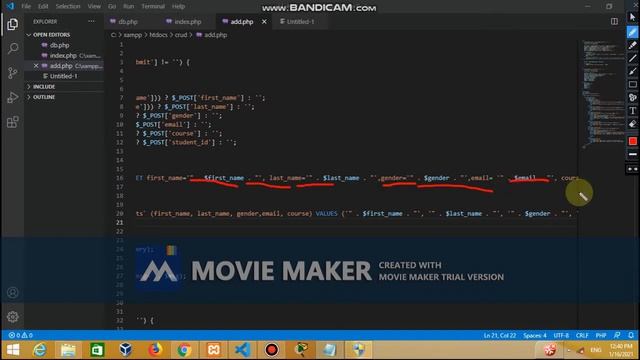Viewport: 640px width, 360px height.
Task: Open the Search view in activity bar
Action: point(13,49)
